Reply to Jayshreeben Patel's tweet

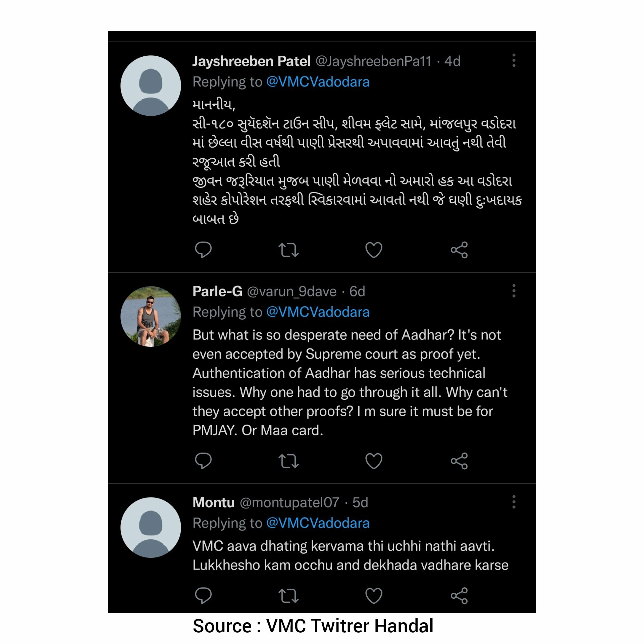203,250
